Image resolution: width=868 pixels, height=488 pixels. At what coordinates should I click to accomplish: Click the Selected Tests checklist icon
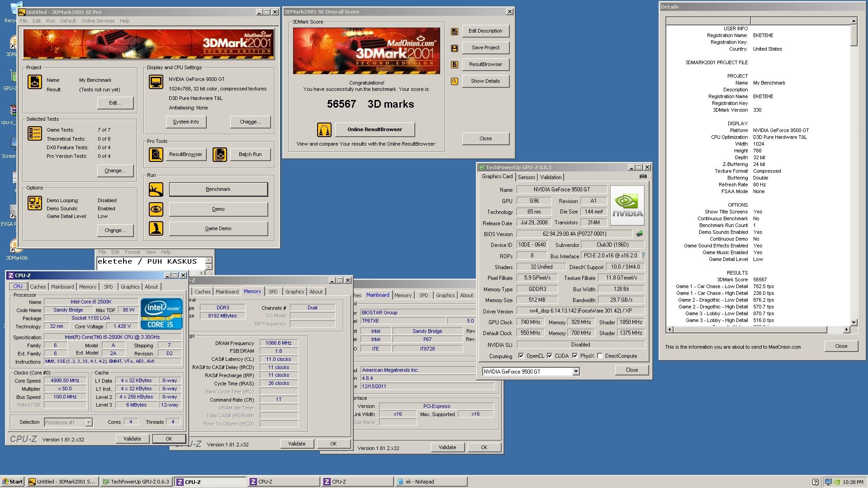pyautogui.click(x=35, y=133)
